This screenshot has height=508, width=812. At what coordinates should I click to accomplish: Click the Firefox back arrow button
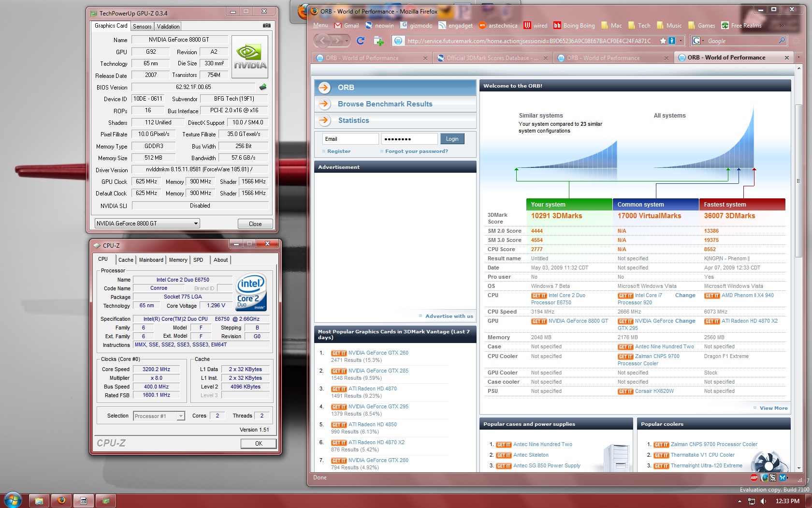coord(323,41)
